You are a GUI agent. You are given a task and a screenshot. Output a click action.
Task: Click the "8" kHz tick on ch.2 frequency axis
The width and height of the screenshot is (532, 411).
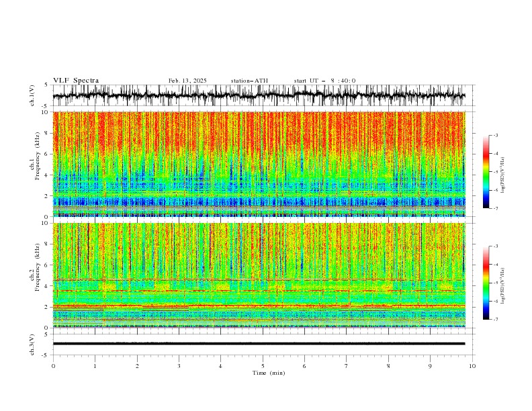(x=47, y=244)
